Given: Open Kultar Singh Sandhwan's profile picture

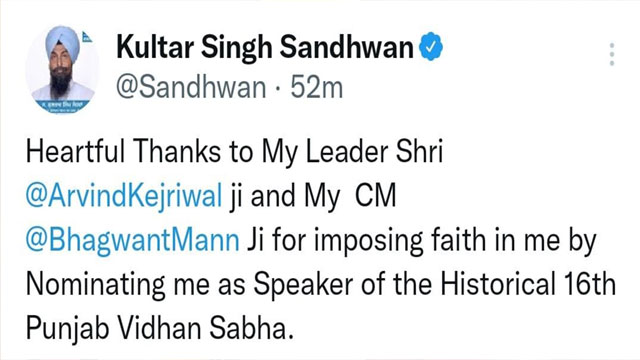Looking at the screenshot, I should click(62, 69).
